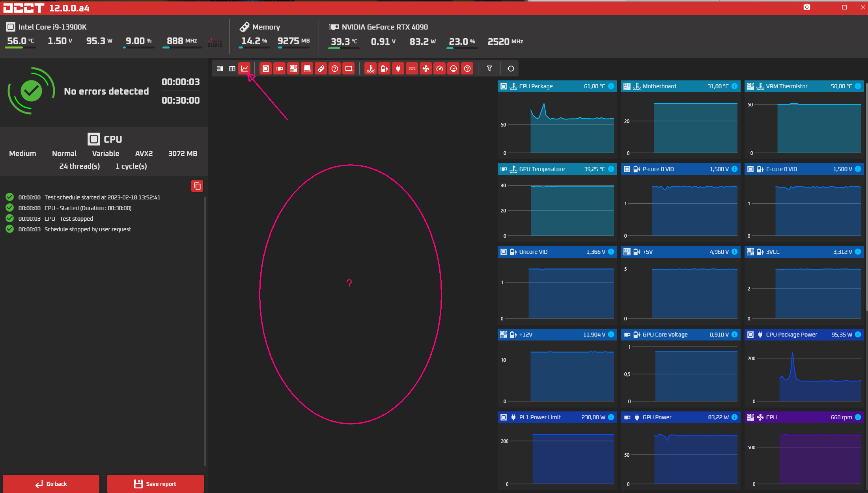This screenshot has height=493, width=868.
Task: Click the log panel vertical scrollbar
Action: 205,331
